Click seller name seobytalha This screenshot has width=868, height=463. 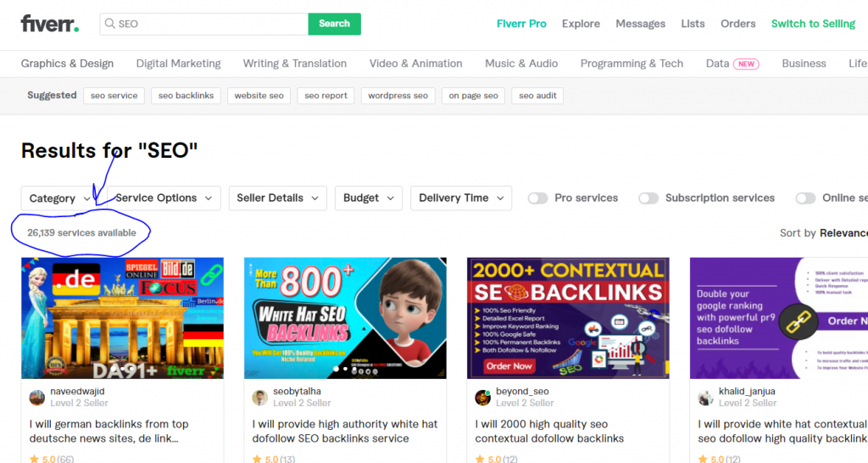297,391
